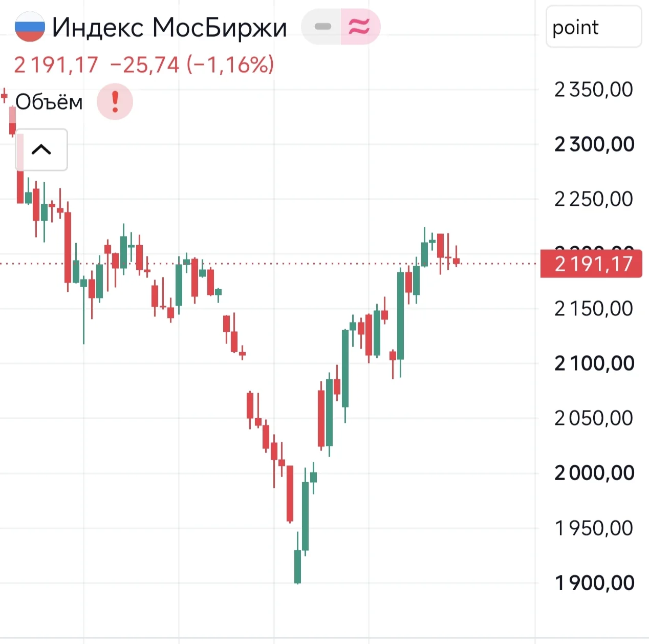Click the 2 300,00 price axis label
Image resolution: width=649 pixels, height=644 pixels.
click(595, 144)
